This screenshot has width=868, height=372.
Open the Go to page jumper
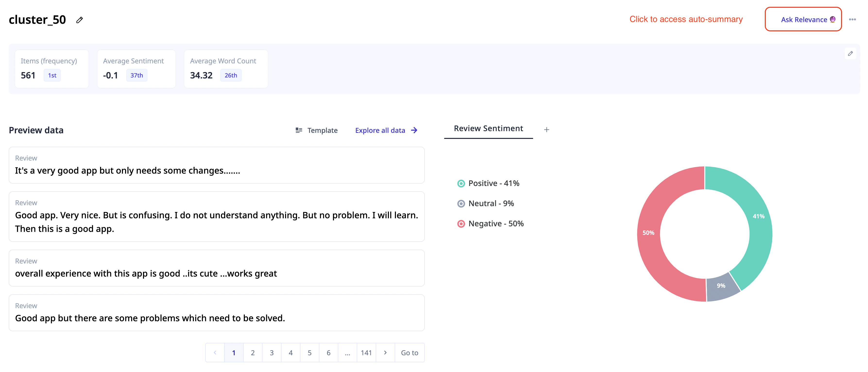tap(409, 353)
